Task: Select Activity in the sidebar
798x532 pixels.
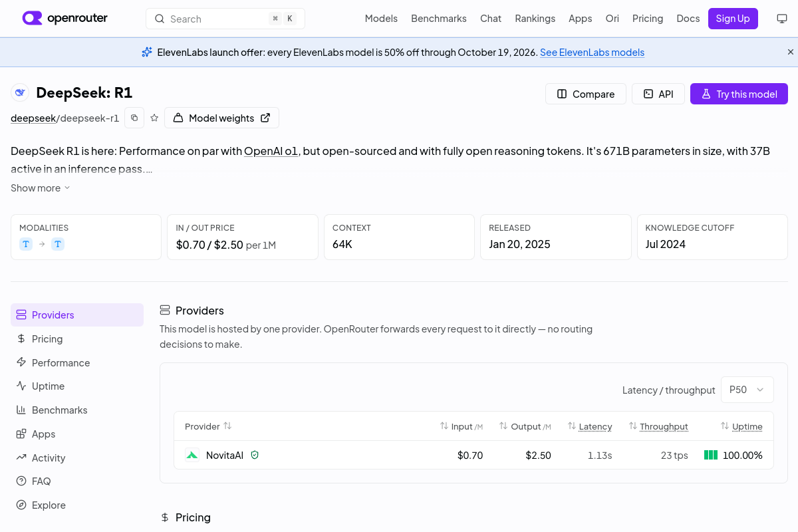Action: [77, 458]
